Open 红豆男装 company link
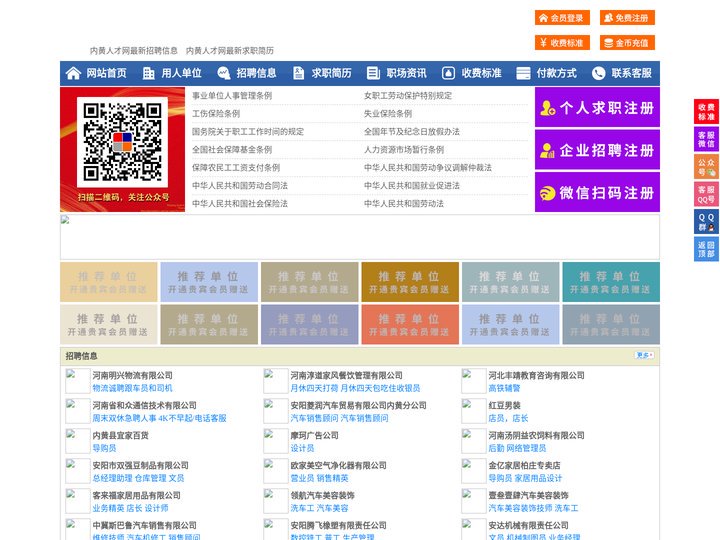 point(504,405)
